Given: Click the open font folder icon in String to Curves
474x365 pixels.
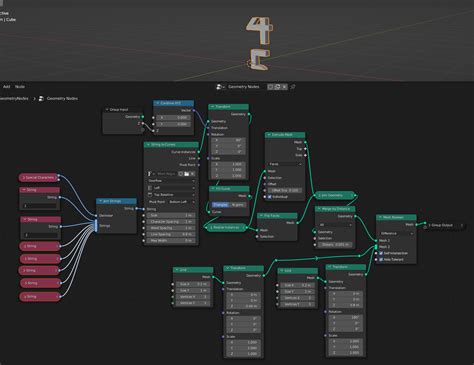Looking at the screenshot, I should [x=186, y=174].
